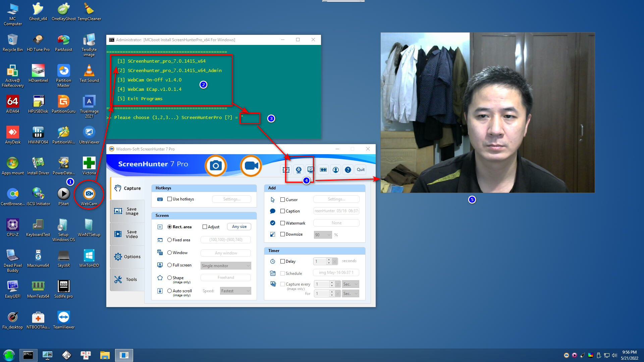Select the Auto scroll radio option

pos(169,291)
